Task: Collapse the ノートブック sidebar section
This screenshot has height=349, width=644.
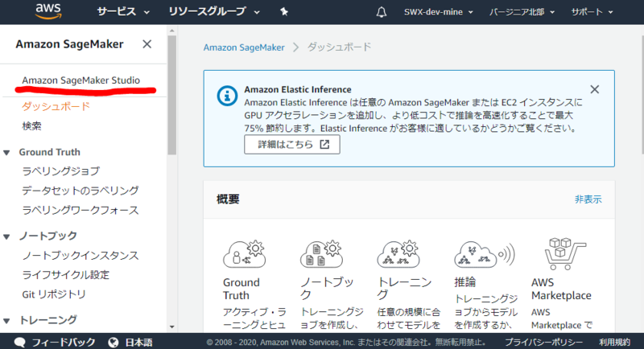Action: point(6,236)
